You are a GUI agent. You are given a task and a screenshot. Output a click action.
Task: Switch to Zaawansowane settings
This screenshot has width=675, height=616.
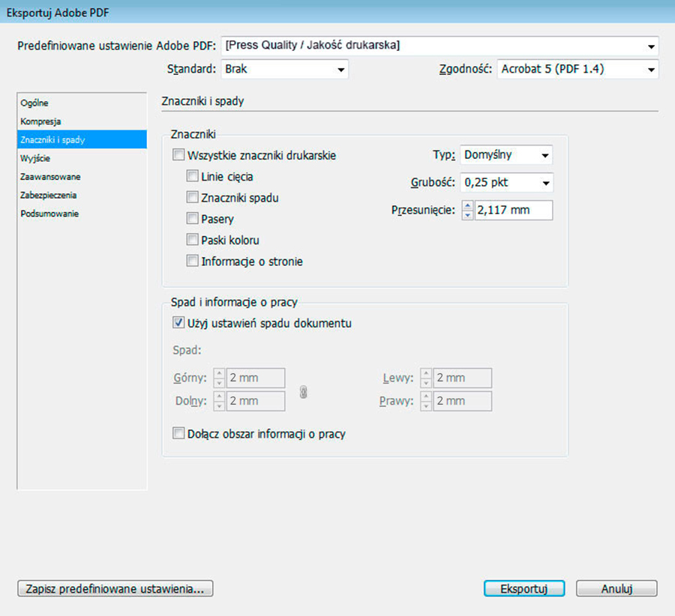[82, 177]
